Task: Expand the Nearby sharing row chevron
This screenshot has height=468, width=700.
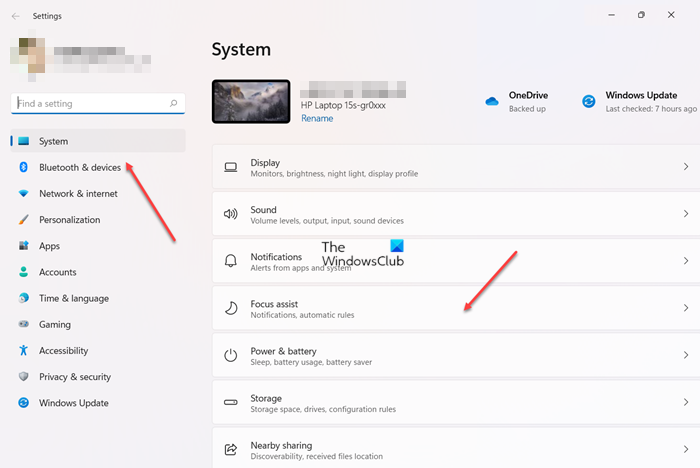Action: tap(686, 449)
